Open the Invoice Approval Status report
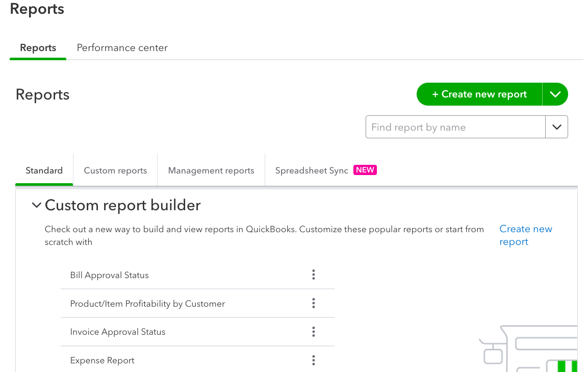 pos(118,332)
